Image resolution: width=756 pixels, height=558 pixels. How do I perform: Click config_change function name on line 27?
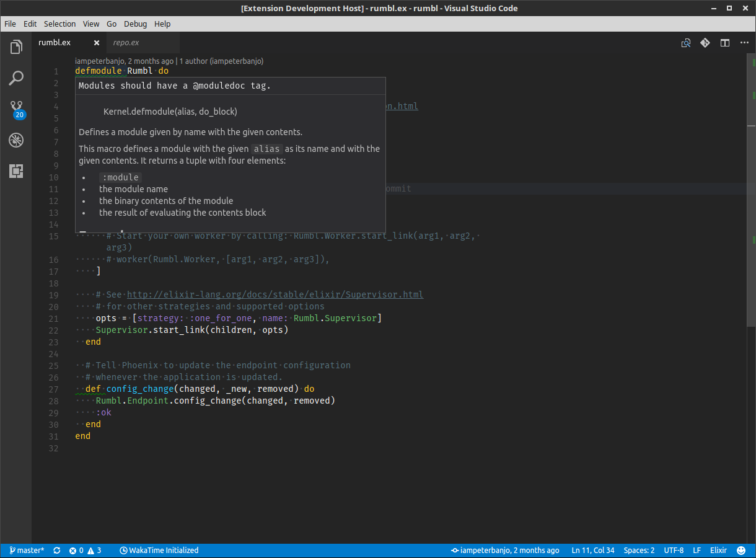point(139,389)
